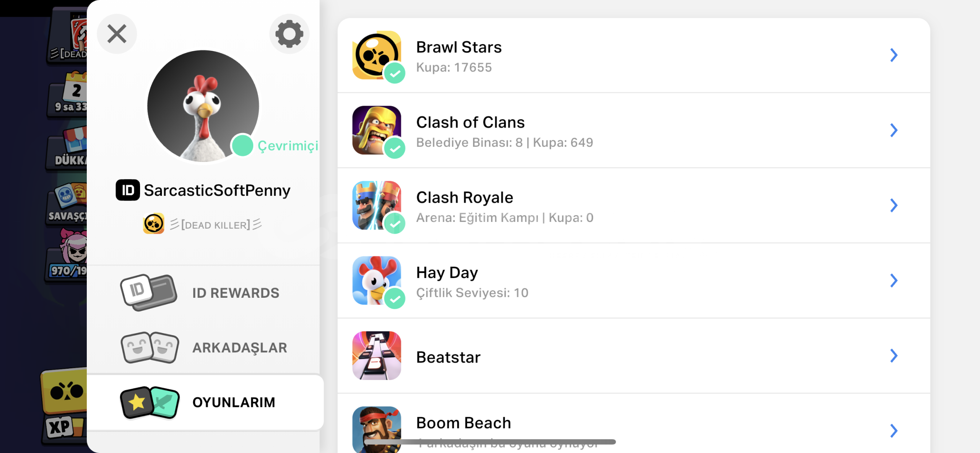Click the green Çevrimiçi online status dot
The height and width of the screenshot is (453, 980).
pyautogui.click(x=242, y=146)
